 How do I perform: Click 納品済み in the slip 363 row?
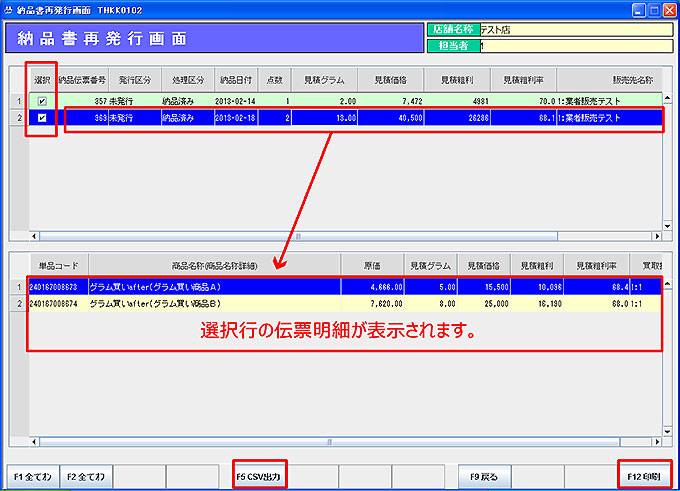click(188, 118)
